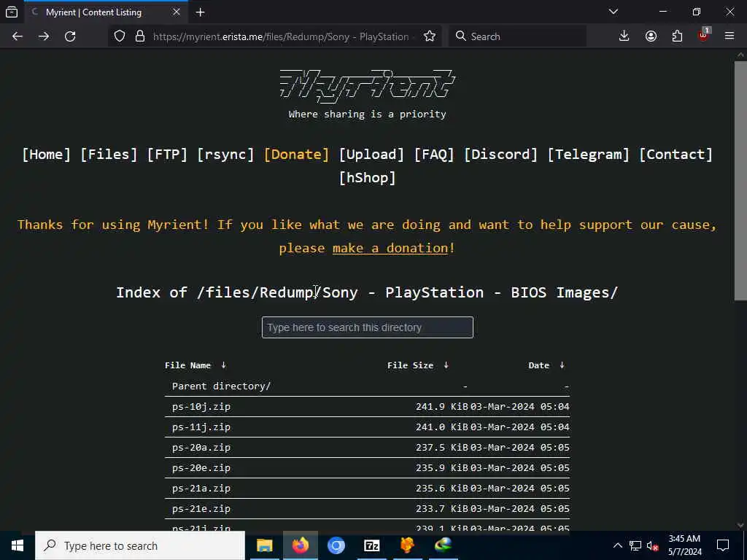The height and width of the screenshot is (560, 747).
Task: Download ps-21a.zip
Action: click(x=201, y=489)
